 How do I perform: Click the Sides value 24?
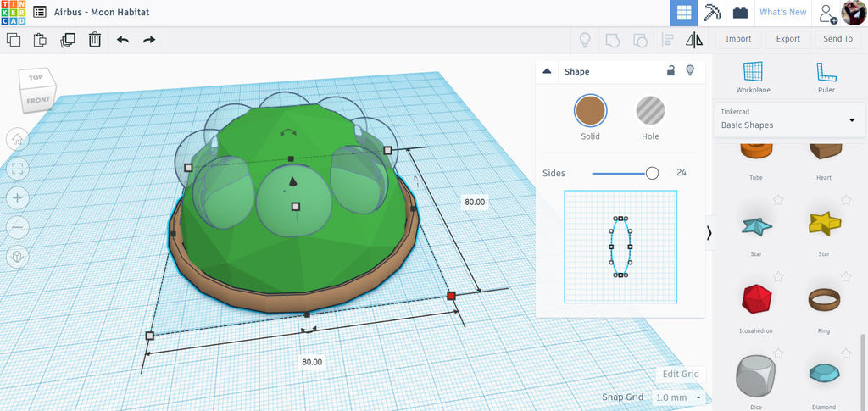pyautogui.click(x=681, y=173)
